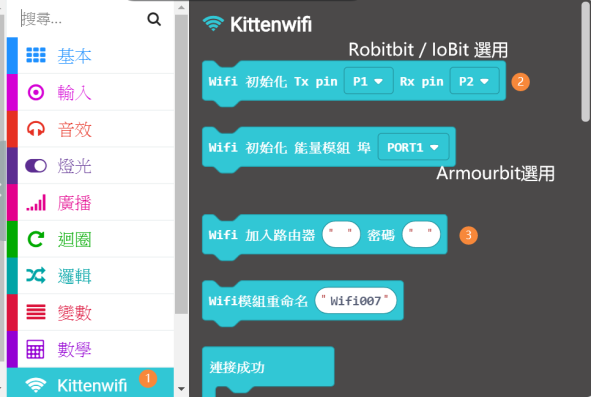The height and width of the screenshot is (397, 591).
Task: Open the 迴圈 category
Action: click(90, 239)
